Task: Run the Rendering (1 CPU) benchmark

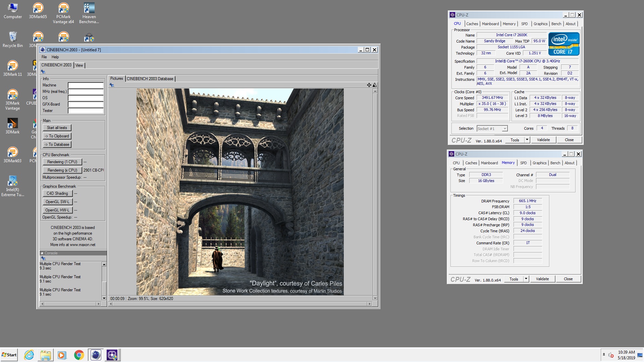Action: click(x=62, y=162)
